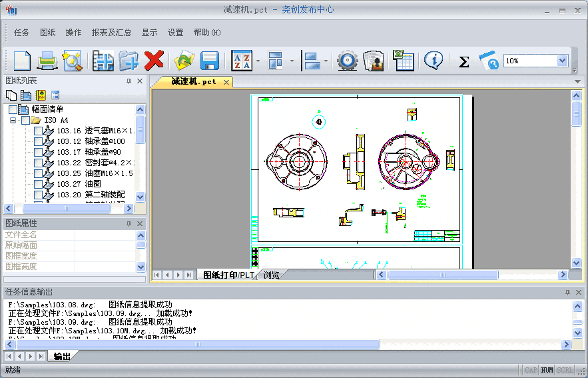588x378 pixels.
Task: Click the Excel spreadsheet export icon
Action: (403, 61)
